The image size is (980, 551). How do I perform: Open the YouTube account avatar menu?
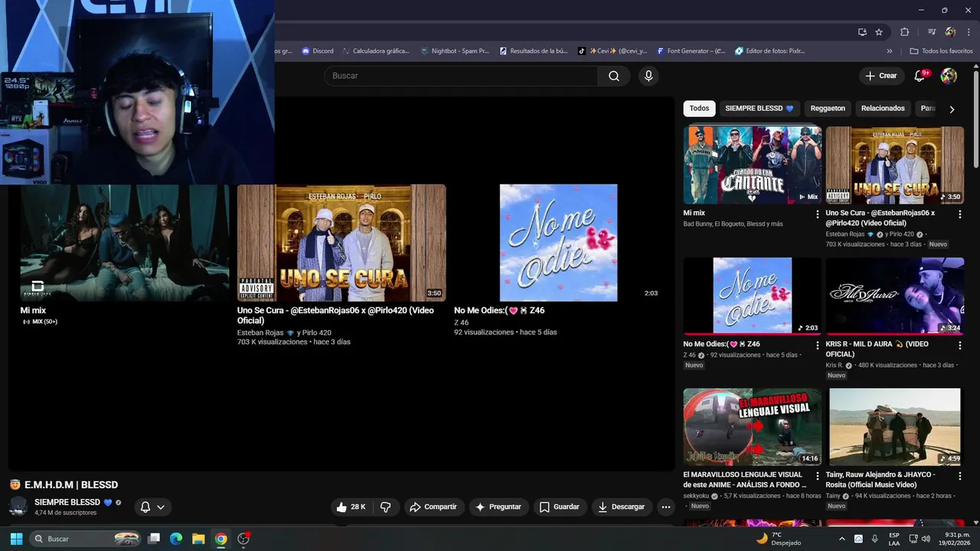pos(949,76)
